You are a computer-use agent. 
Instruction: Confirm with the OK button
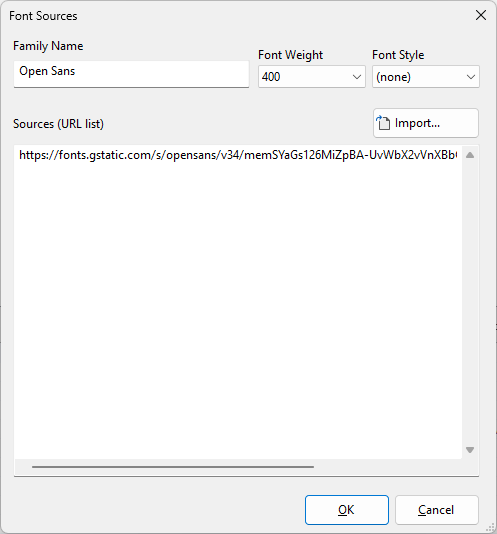click(347, 510)
